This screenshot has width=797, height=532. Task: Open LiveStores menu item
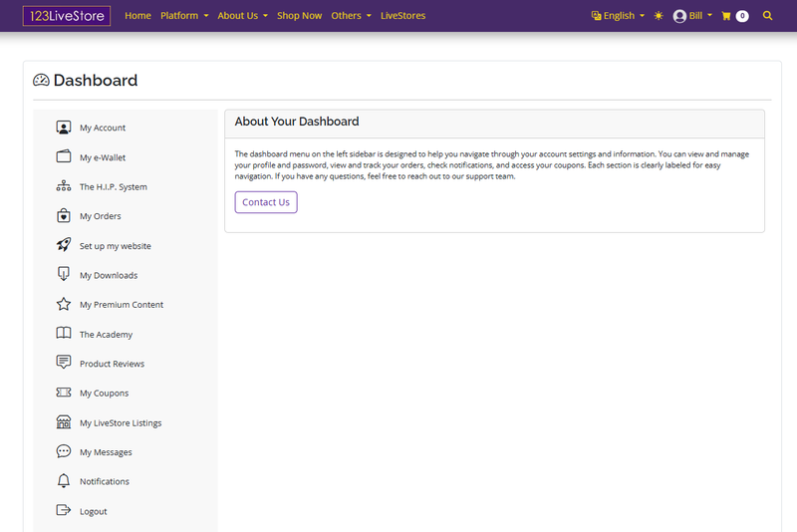402,16
